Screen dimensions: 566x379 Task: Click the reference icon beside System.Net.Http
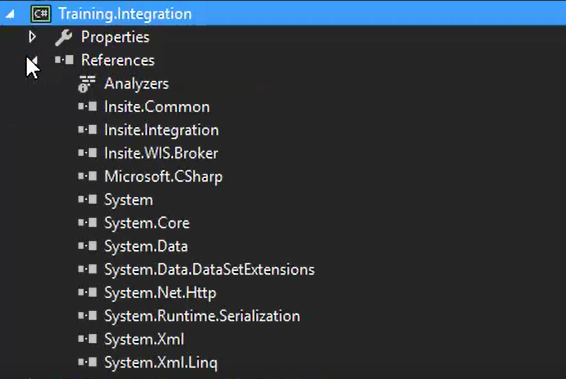(87, 292)
